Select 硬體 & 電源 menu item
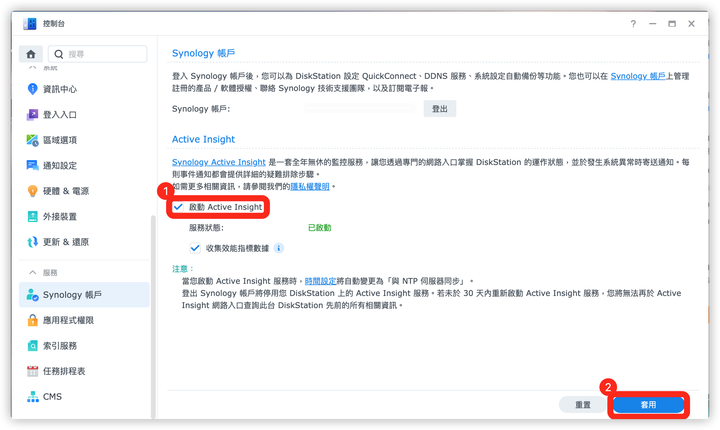This screenshot has height=430, width=720. [x=84, y=191]
